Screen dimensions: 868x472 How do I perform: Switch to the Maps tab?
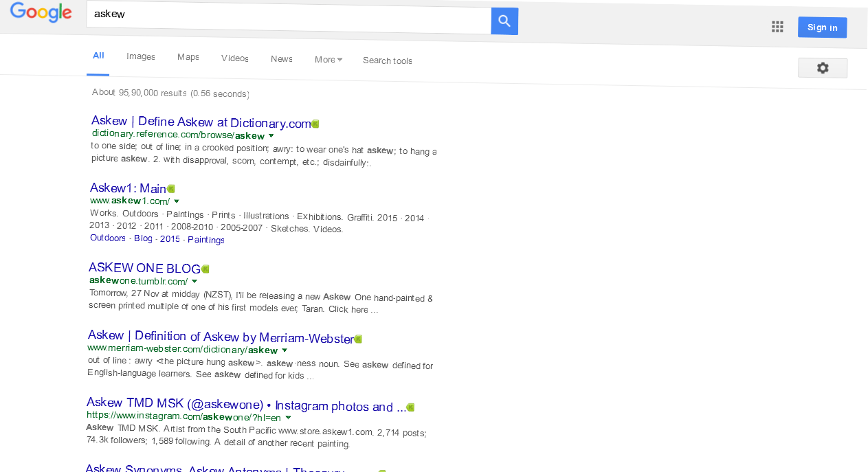[x=188, y=57]
